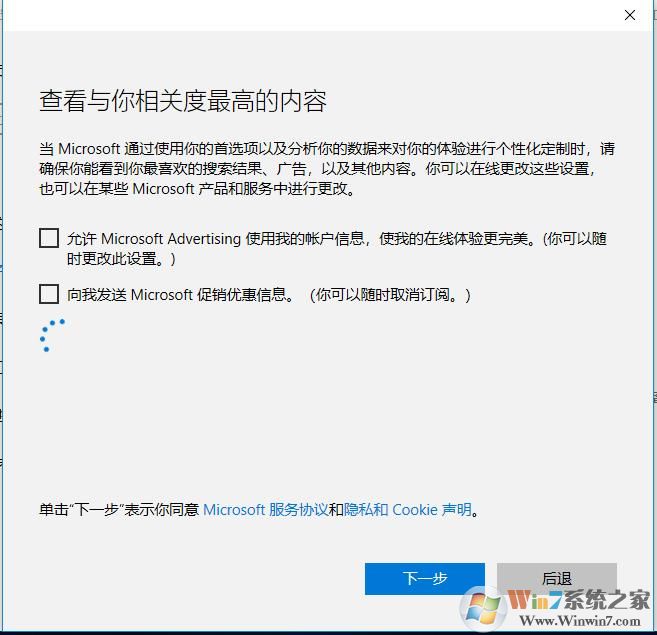
Task: Enable the Microsoft Advertising account info checkbox
Action: (x=49, y=238)
